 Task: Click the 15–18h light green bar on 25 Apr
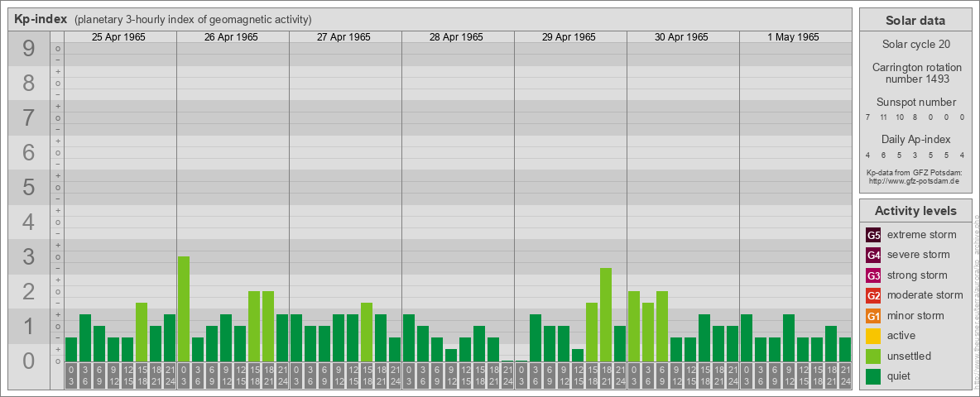coord(142,332)
